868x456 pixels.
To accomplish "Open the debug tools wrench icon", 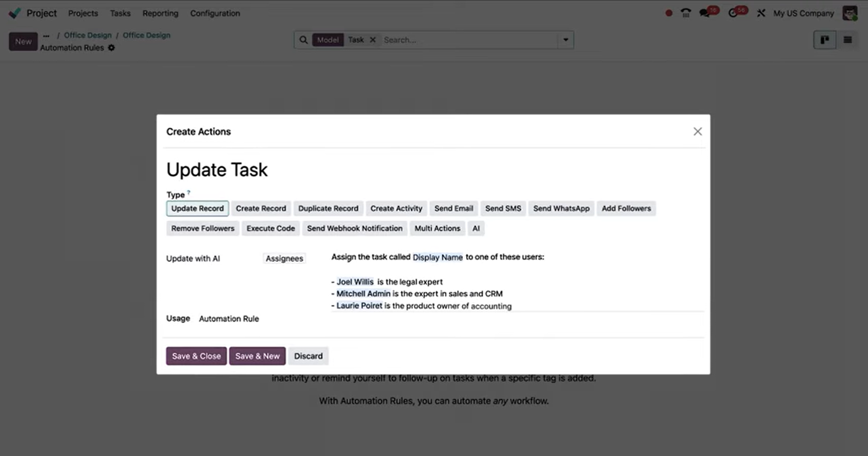I will (x=761, y=13).
